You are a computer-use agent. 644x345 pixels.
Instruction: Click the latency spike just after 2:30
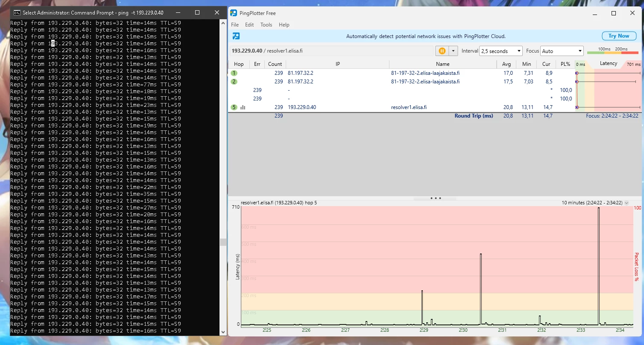click(x=481, y=289)
